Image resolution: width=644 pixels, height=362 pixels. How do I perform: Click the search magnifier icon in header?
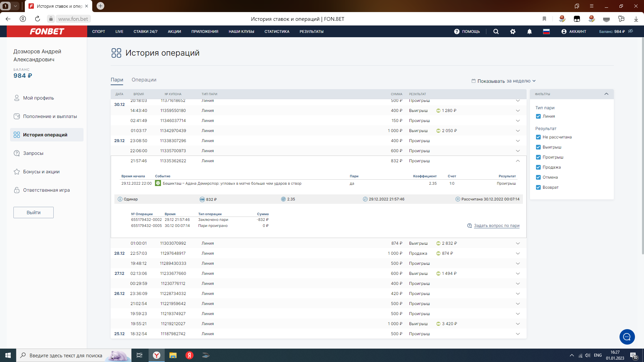tap(496, 32)
